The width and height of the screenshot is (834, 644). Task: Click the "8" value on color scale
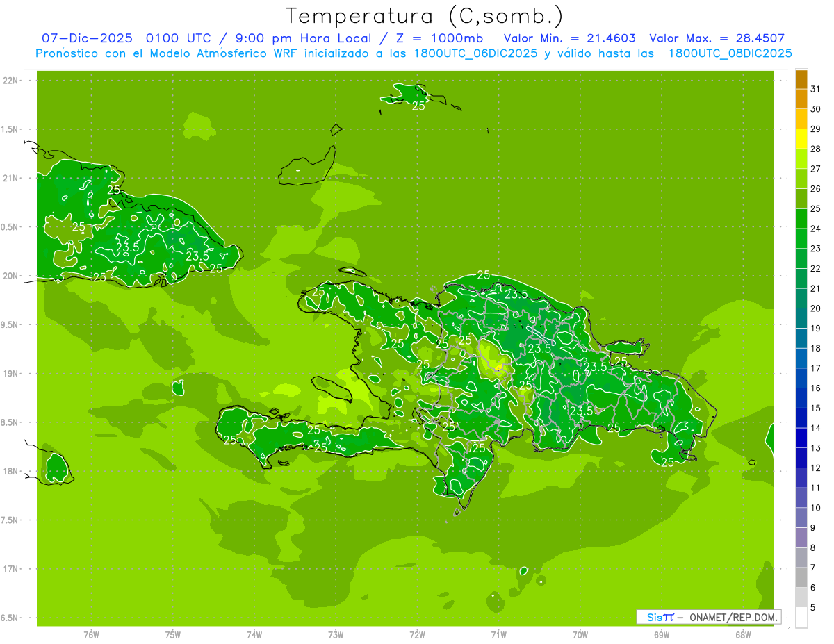(813, 547)
